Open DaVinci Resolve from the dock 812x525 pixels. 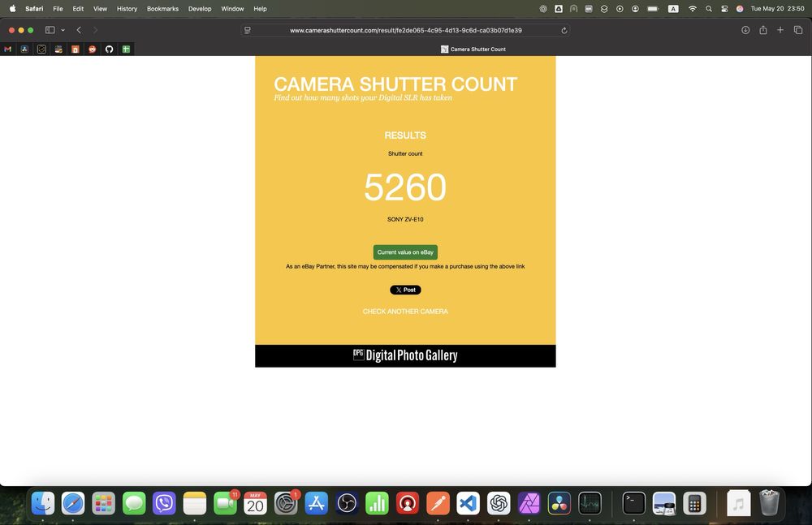559,503
